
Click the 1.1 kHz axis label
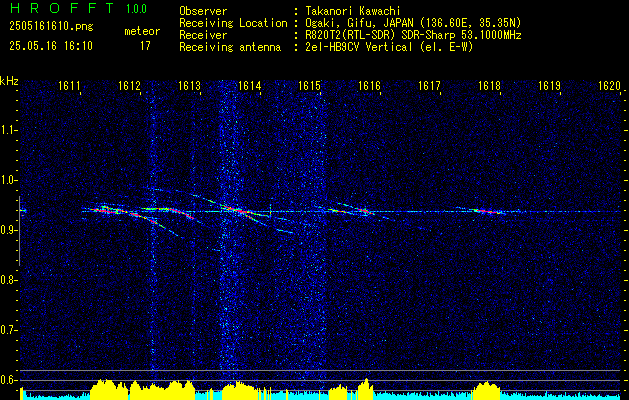click(8, 130)
